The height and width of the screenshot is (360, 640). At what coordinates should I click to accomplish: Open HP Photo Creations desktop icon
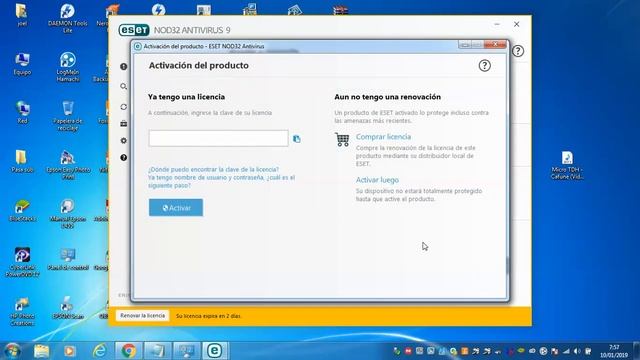(x=22, y=311)
